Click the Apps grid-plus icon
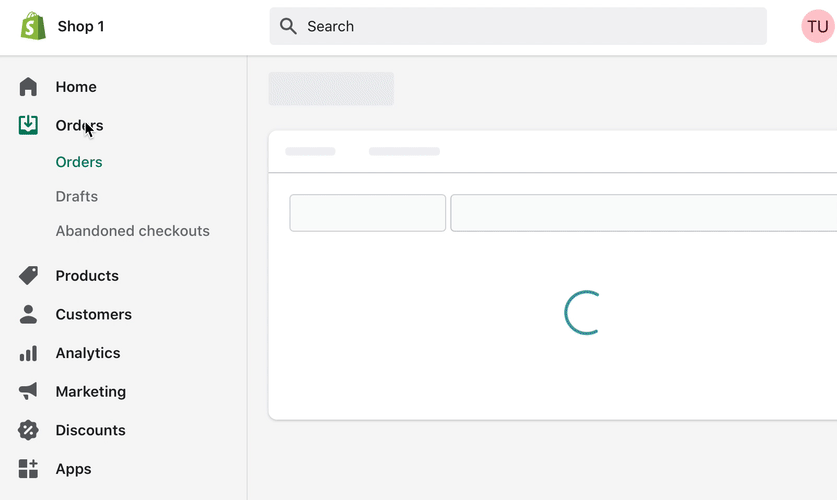837x500 pixels. [28, 469]
